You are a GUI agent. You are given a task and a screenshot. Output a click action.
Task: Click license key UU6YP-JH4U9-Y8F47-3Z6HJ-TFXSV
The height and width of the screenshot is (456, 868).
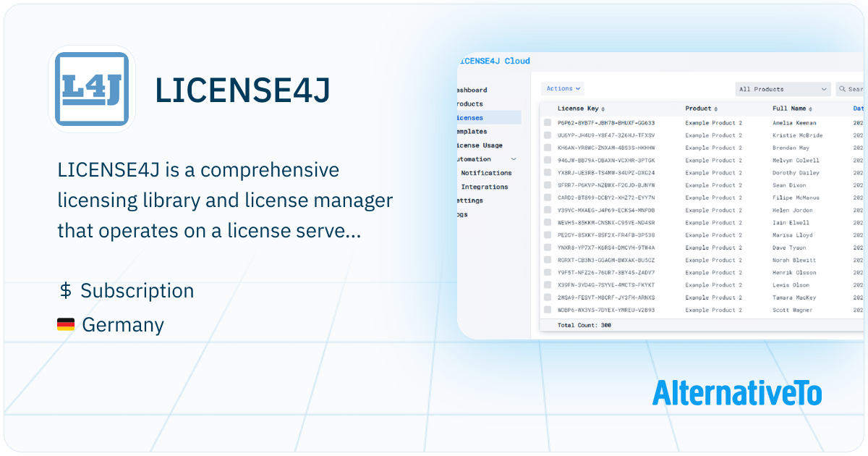(x=606, y=135)
